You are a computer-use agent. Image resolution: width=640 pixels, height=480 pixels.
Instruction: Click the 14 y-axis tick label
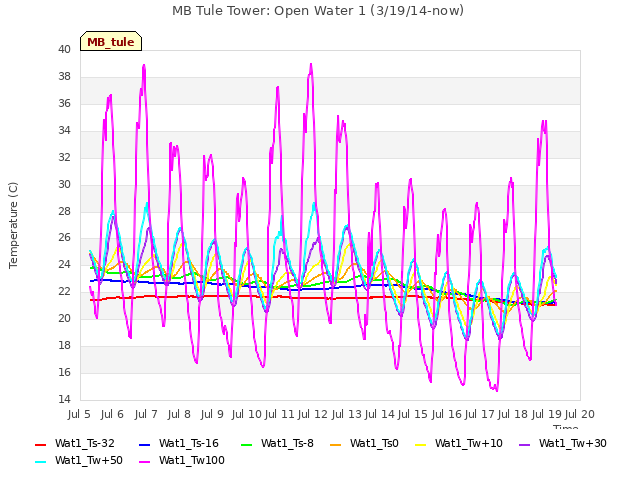click(x=64, y=399)
